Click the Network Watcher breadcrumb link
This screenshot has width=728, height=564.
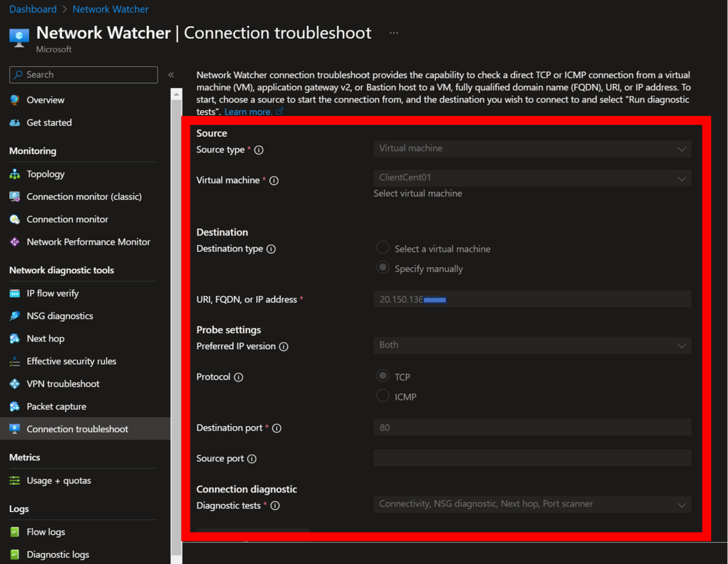110,9
